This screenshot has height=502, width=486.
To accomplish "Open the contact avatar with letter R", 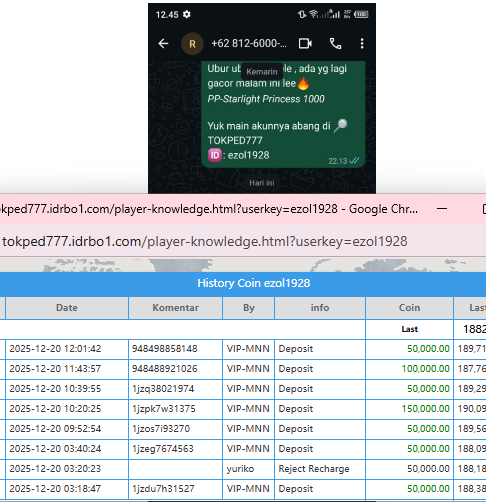I will pyautogui.click(x=192, y=44).
